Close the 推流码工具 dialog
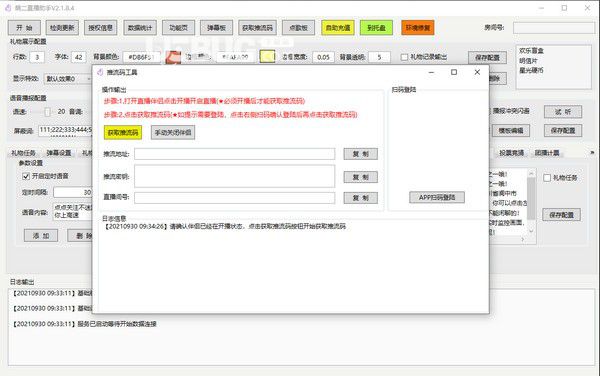This screenshot has width=600, height=376. click(x=477, y=72)
